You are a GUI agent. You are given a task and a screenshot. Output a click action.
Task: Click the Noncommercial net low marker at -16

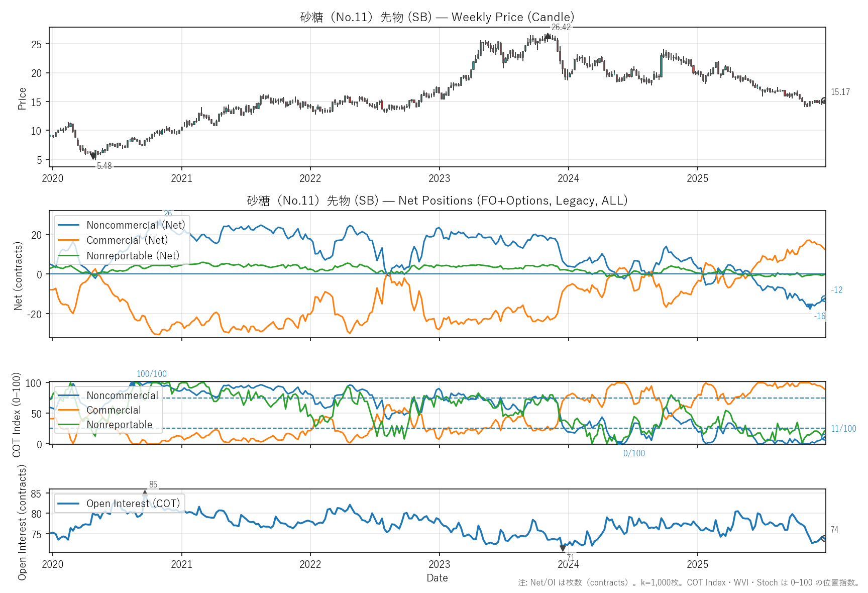pyautogui.click(x=809, y=306)
